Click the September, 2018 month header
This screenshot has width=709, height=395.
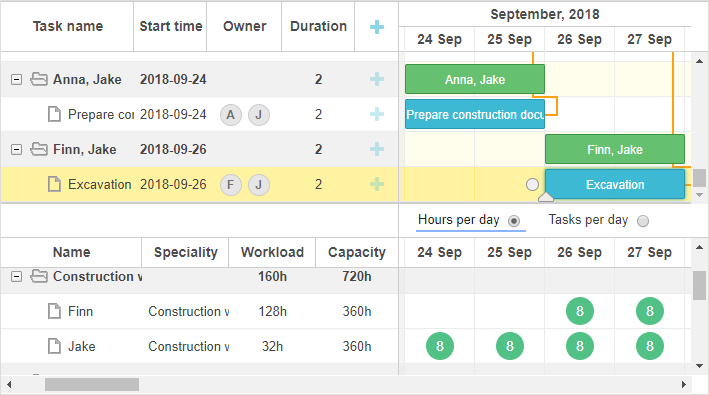[x=545, y=14]
